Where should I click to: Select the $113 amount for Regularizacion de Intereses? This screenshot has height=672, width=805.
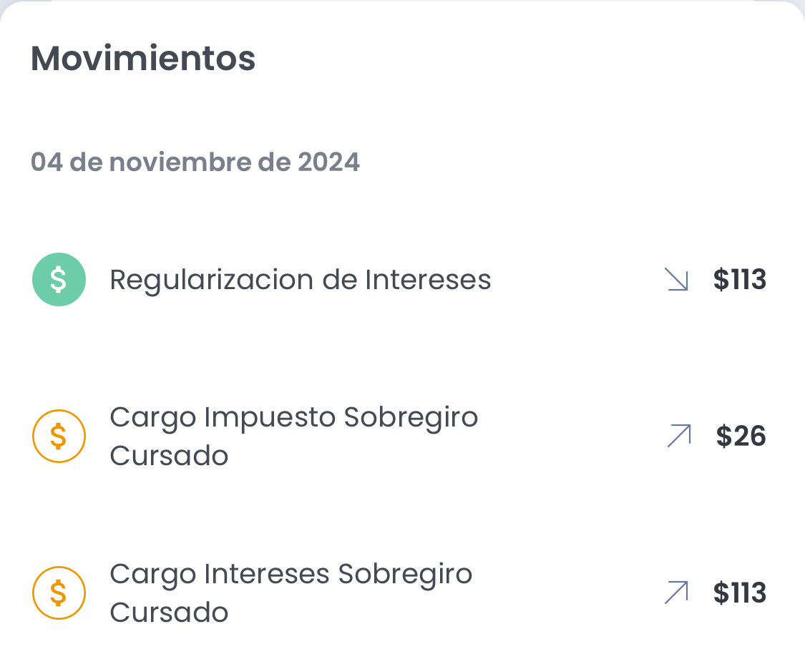click(x=739, y=280)
